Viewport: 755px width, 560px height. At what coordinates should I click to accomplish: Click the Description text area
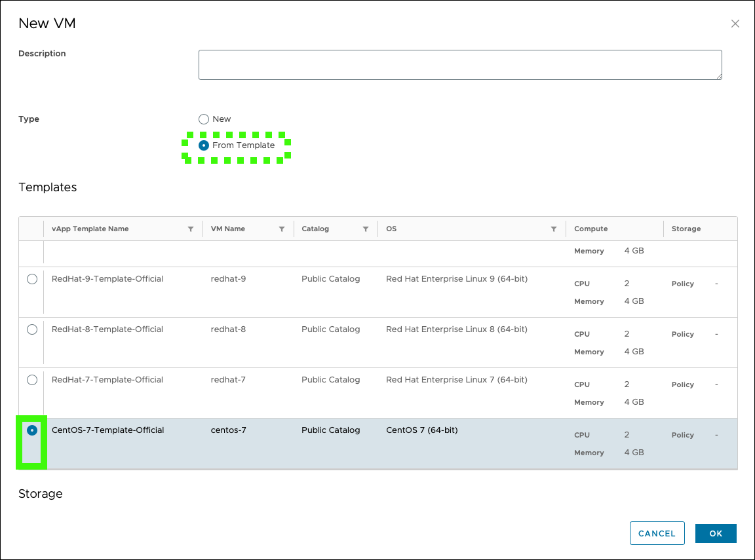(x=460, y=64)
